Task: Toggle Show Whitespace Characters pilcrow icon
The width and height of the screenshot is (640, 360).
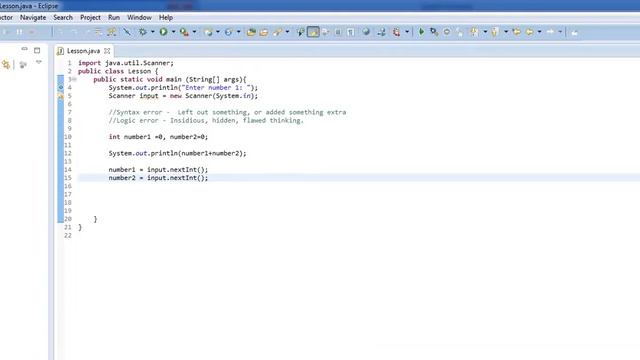Action: coord(351,32)
